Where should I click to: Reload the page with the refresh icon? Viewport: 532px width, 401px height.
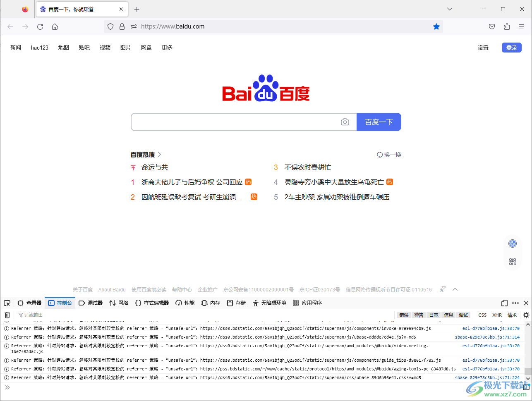pos(40,26)
